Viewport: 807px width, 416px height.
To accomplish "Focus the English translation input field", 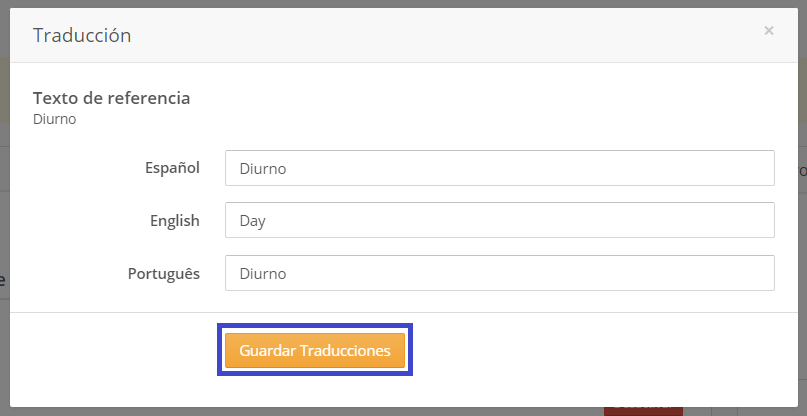I will click(x=500, y=220).
